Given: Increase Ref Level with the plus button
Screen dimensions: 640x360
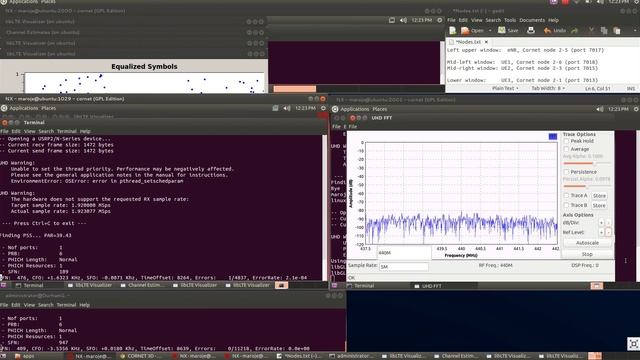Looking at the screenshot, I should 601,232.
